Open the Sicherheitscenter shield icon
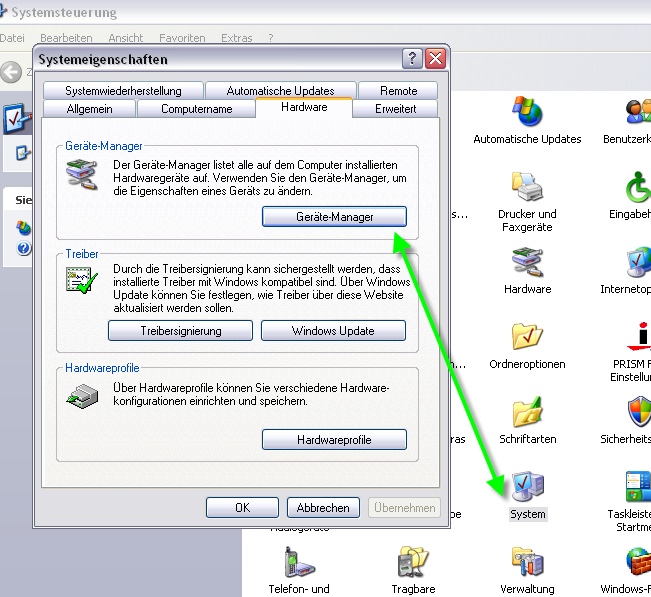 pos(639,411)
